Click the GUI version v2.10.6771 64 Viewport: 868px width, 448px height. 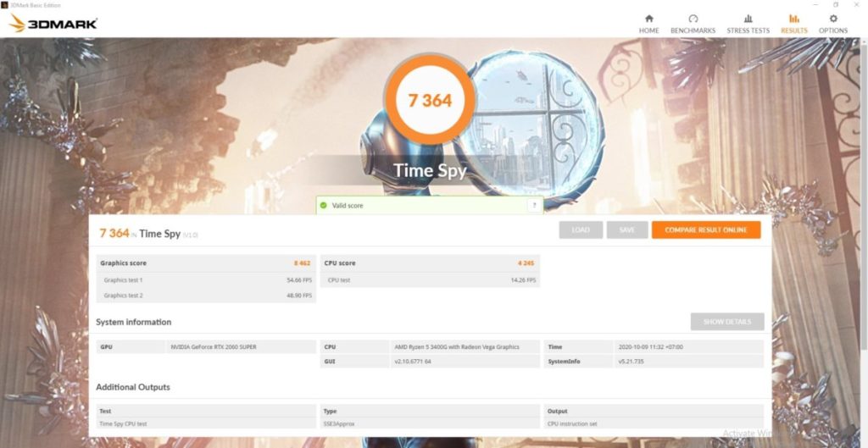[413, 361]
